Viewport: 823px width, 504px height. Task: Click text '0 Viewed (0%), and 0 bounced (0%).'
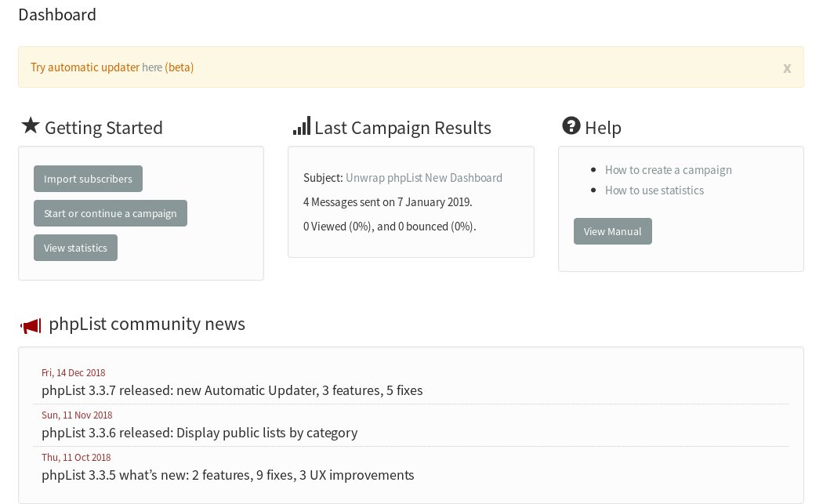(390, 227)
